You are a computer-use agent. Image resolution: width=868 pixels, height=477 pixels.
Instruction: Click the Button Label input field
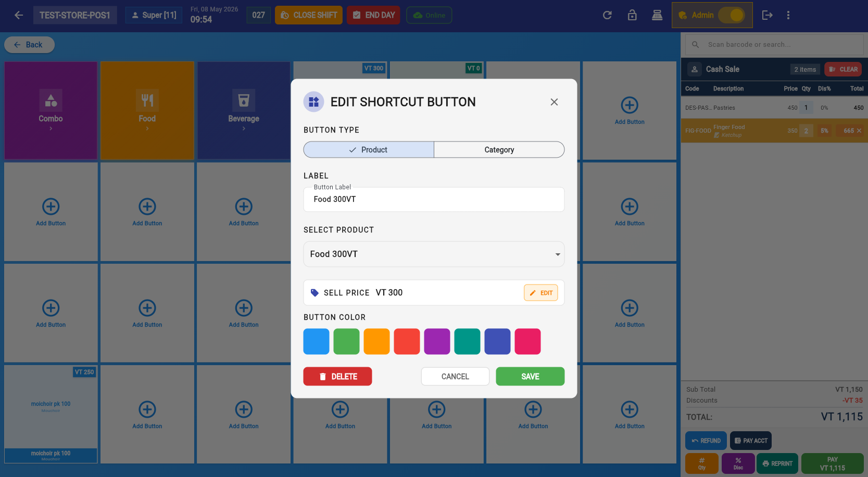coord(434,199)
